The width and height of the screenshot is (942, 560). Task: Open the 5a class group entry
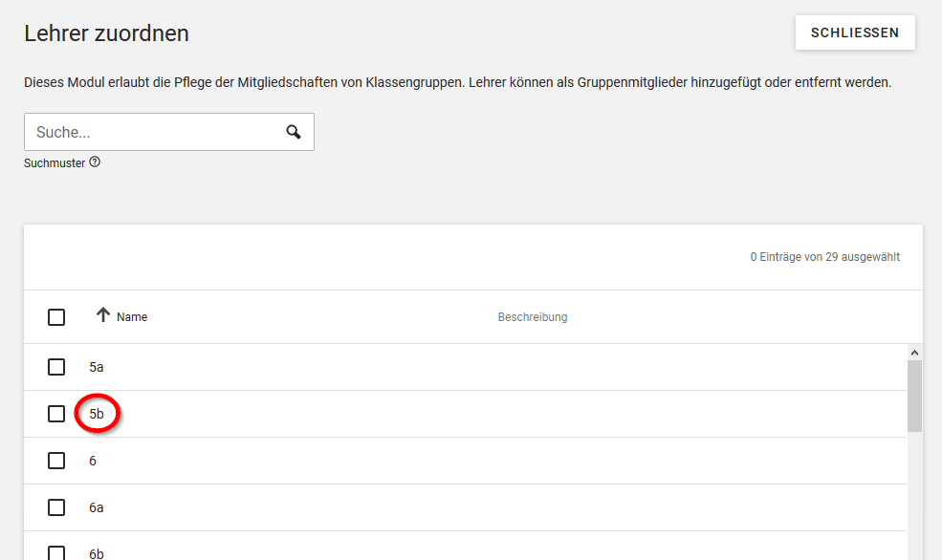coord(97,367)
